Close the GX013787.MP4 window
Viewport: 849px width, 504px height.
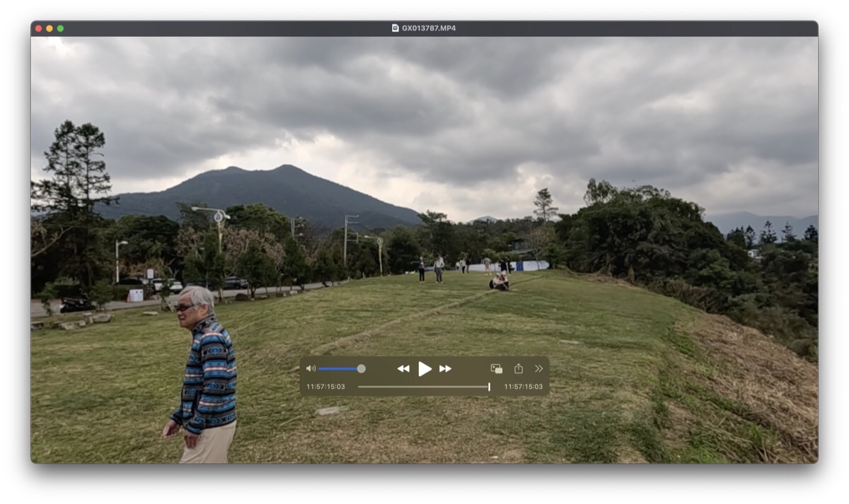pos(38,28)
